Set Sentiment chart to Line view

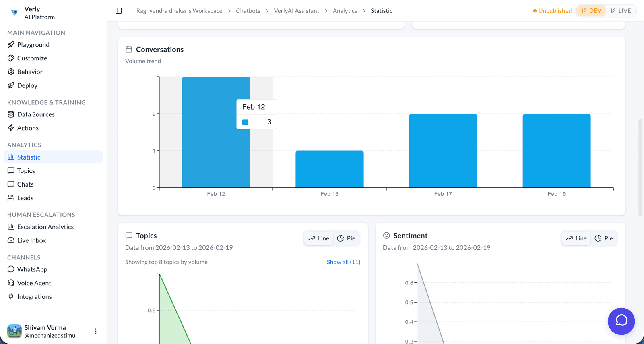point(576,238)
